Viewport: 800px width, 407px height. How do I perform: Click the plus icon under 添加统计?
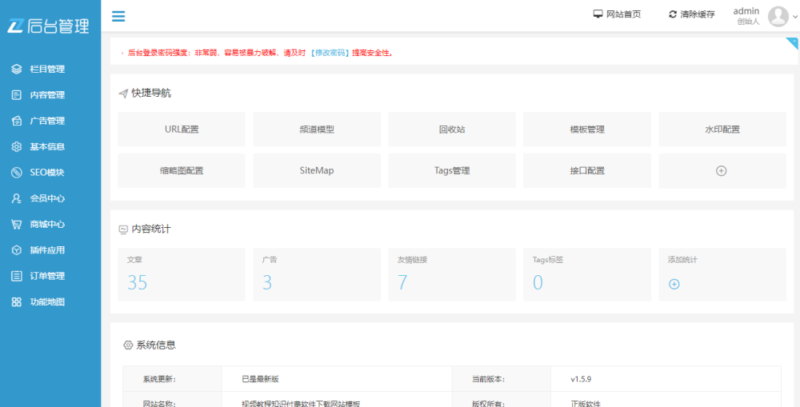coord(674,284)
